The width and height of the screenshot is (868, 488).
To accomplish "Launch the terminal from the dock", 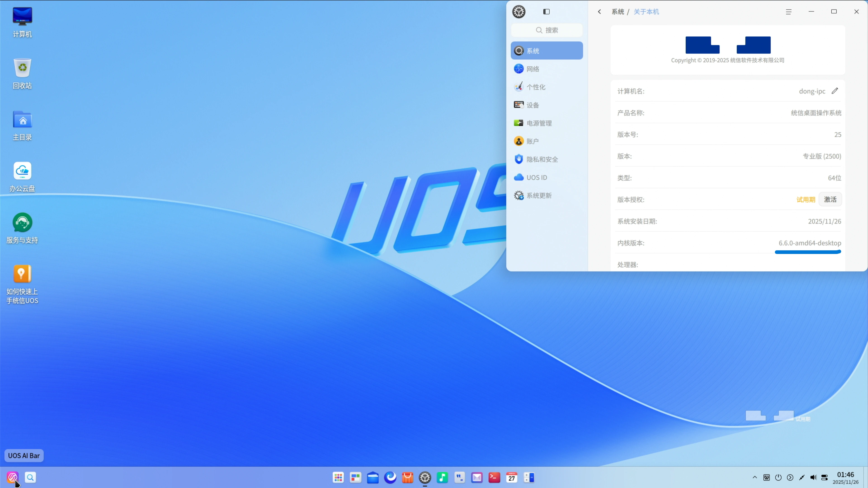I will pyautogui.click(x=494, y=477).
